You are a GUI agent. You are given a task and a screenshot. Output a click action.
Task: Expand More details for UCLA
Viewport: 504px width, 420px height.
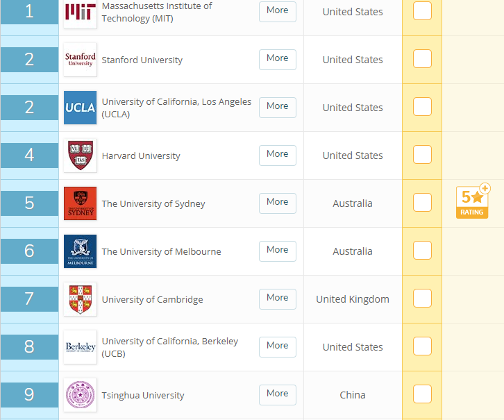coord(278,108)
